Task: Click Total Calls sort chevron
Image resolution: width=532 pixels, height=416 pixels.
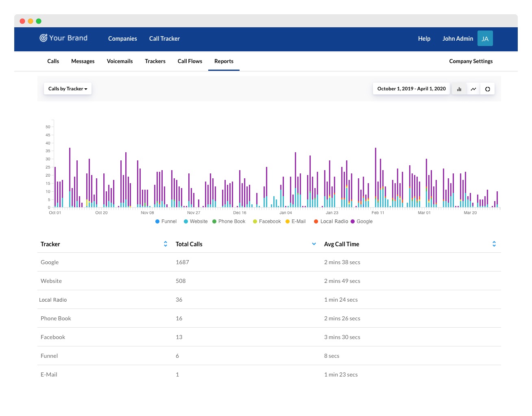Action: click(314, 244)
